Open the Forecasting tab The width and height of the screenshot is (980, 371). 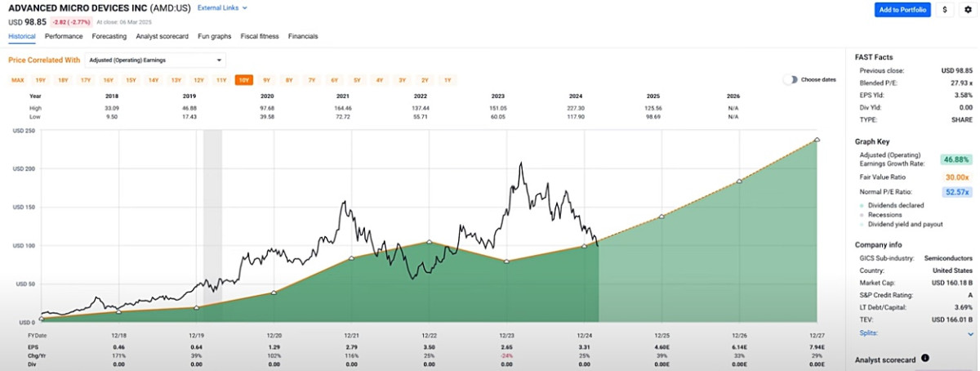coord(109,37)
